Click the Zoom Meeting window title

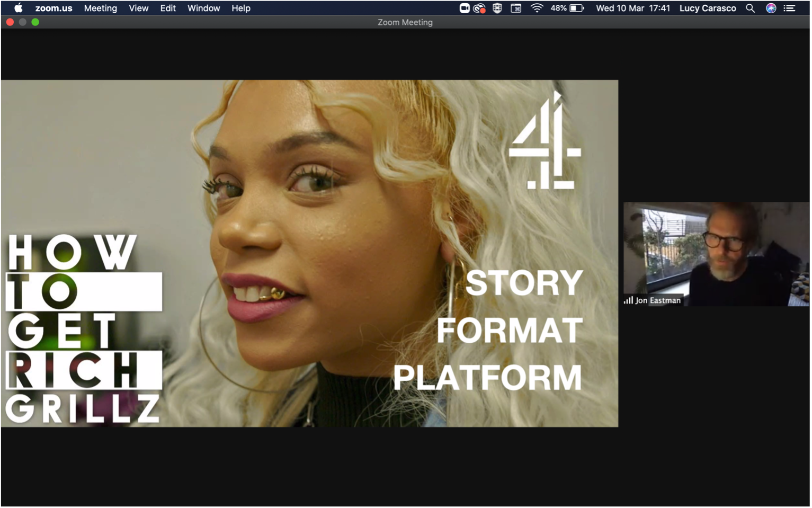405,22
